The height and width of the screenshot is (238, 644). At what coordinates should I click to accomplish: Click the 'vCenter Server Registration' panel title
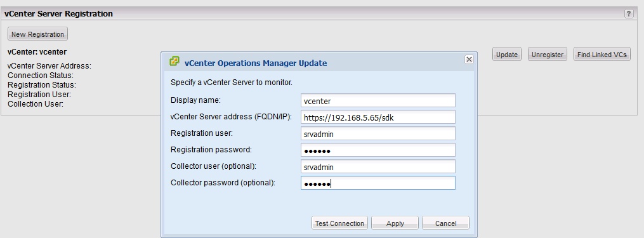pos(58,13)
